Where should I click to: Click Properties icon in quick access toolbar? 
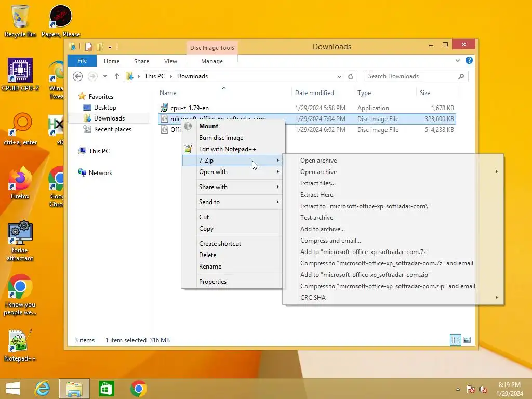point(88,47)
